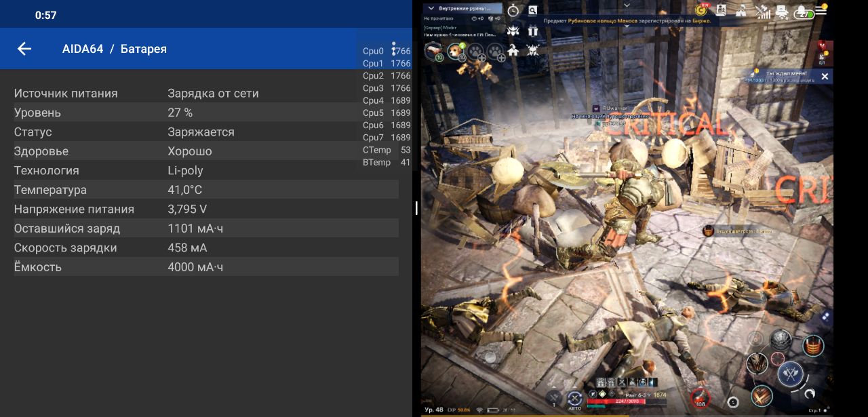Select the 'Оставшийся заряд' 1101 мА·ч row
Screen dimensions: 868x417
point(206,229)
